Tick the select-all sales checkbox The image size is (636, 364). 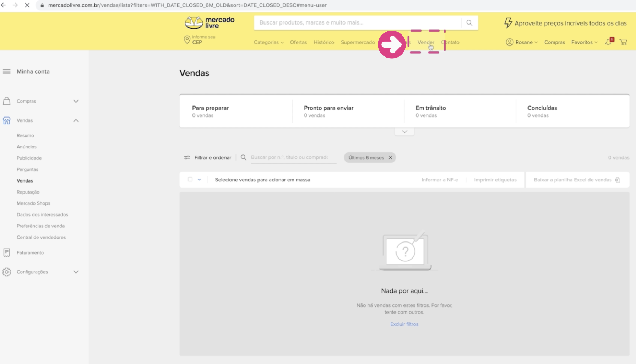pos(190,179)
